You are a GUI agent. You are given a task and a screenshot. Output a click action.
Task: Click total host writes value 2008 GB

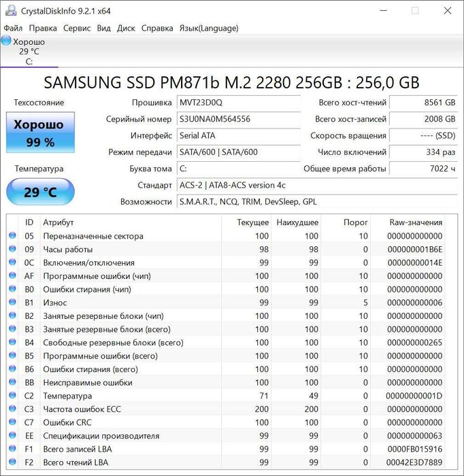click(423, 119)
